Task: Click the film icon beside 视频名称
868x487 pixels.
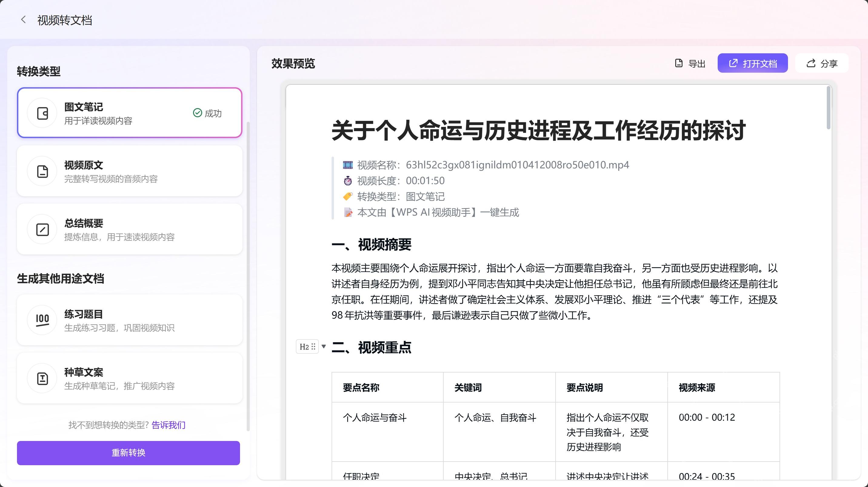Action: pyautogui.click(x=348, y=165)
